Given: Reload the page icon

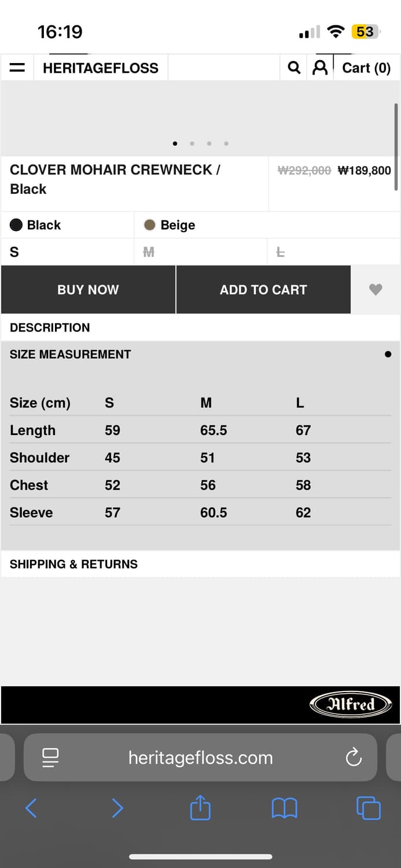Looking at the screenshot, I should 353,757.
